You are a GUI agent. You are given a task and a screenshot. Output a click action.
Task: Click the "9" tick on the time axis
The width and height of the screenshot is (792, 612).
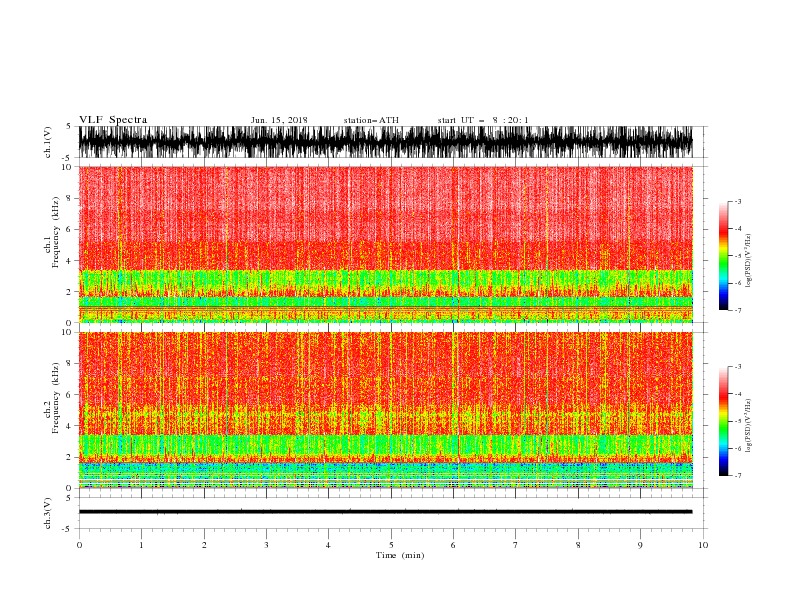point(640,545)
